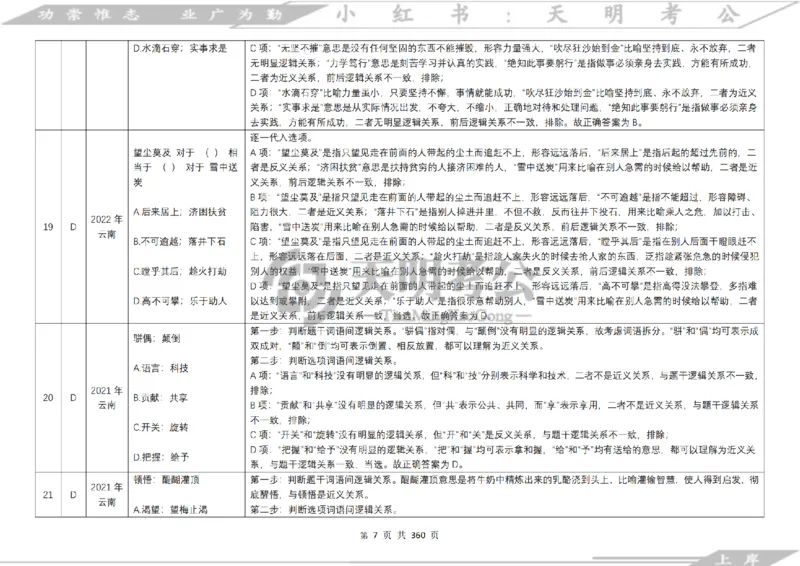This screenshot has width=800, height=566.
Task: Select option "A.语言:科技"
Action: coord(161,367)
